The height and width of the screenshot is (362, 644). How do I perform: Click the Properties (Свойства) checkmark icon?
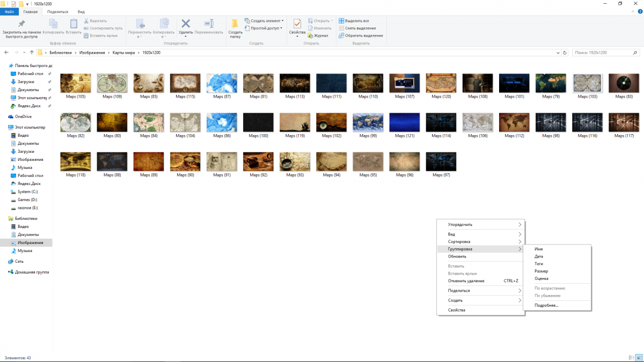tap(297, 24)
